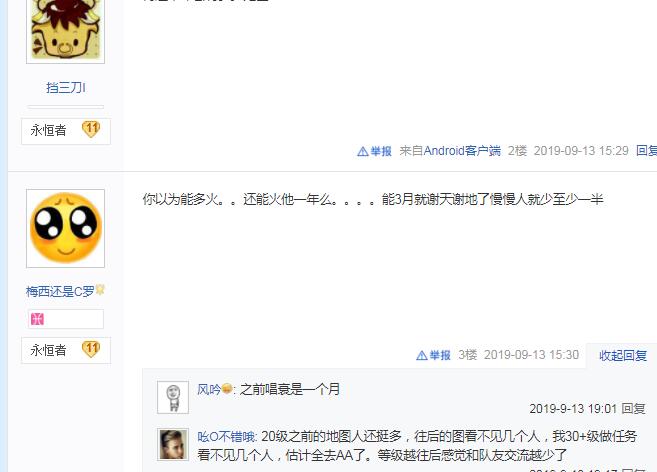Open the yellow emoji face avatar
The width and height of the screenshot is (657, 472).
[65, 228]
